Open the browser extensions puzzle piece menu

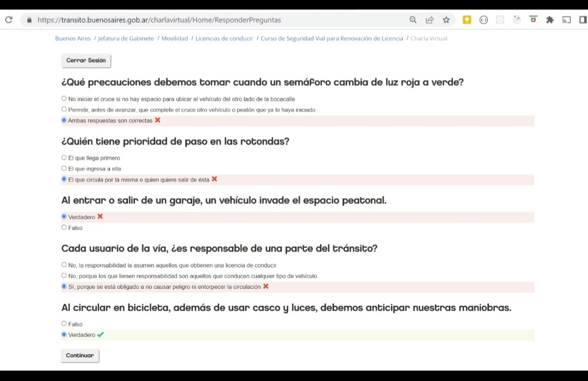550,19
